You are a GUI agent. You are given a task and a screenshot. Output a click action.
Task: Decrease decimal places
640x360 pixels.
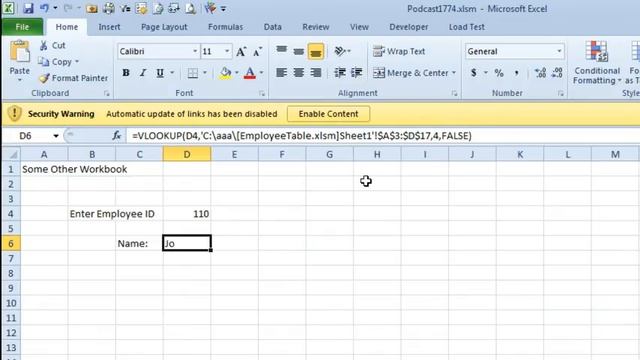(x=557, y=73)
